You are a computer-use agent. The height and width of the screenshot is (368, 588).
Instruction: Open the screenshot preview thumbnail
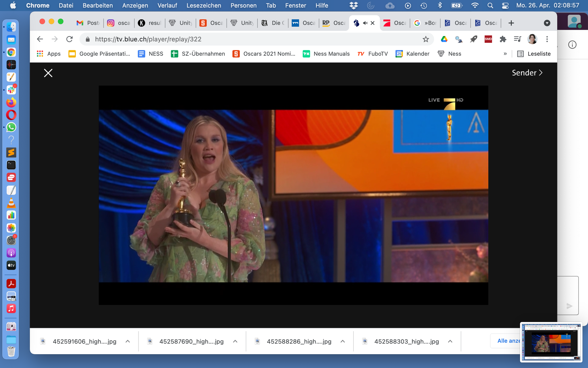pyautogui.click(x=551, y=342)
